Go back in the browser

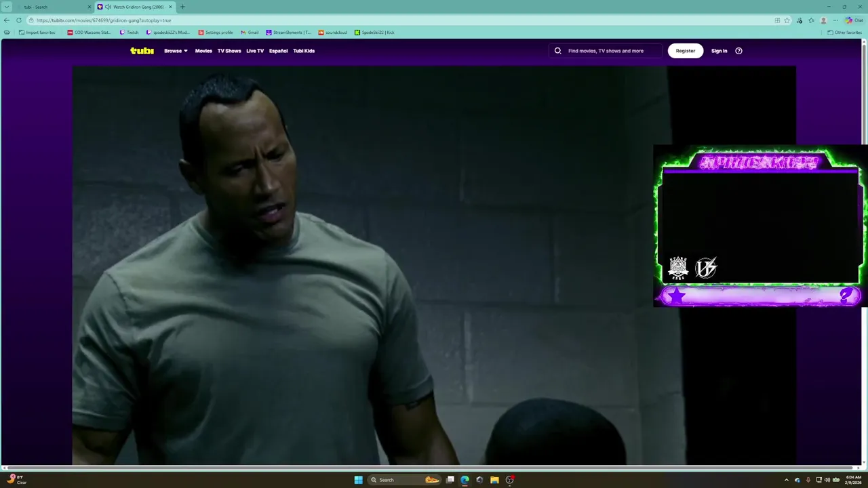click(x=7, y=20)
